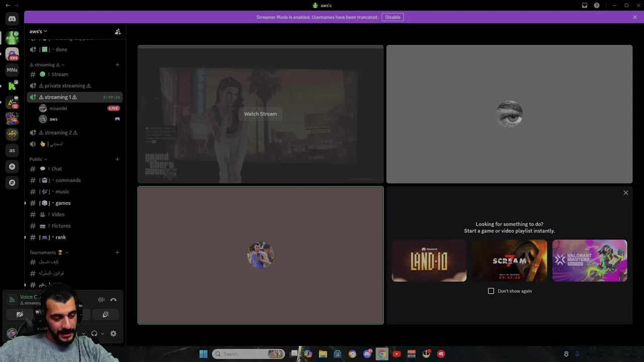
Task: Open the Video channel
Action: 74,214
